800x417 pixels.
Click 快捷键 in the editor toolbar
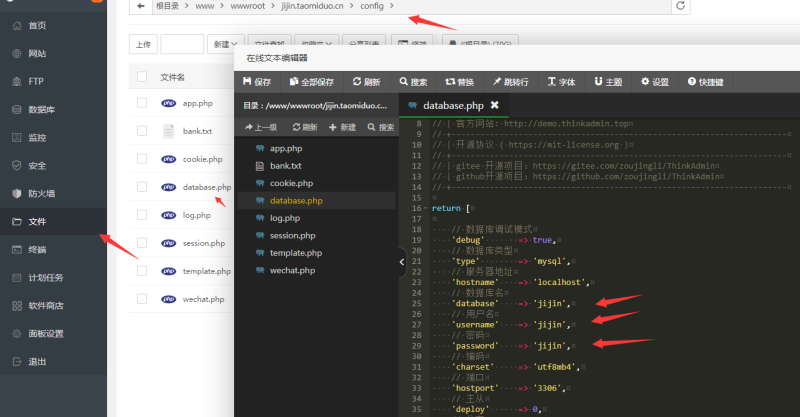(705, 82)
